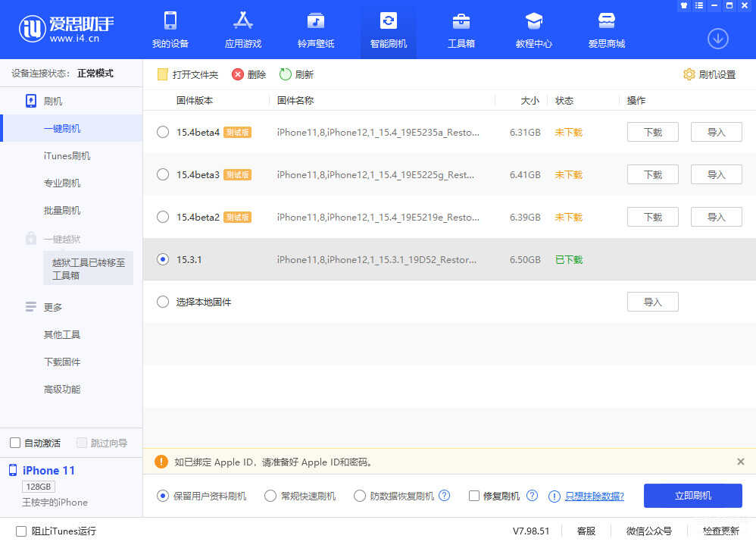756x542 pixels.
Task: Import firmware for the 15.4beta4 row
Action: 717,132
